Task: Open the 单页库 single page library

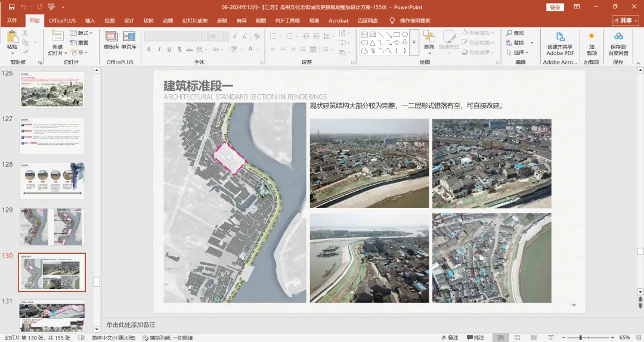Action: [x=129, y=38]
